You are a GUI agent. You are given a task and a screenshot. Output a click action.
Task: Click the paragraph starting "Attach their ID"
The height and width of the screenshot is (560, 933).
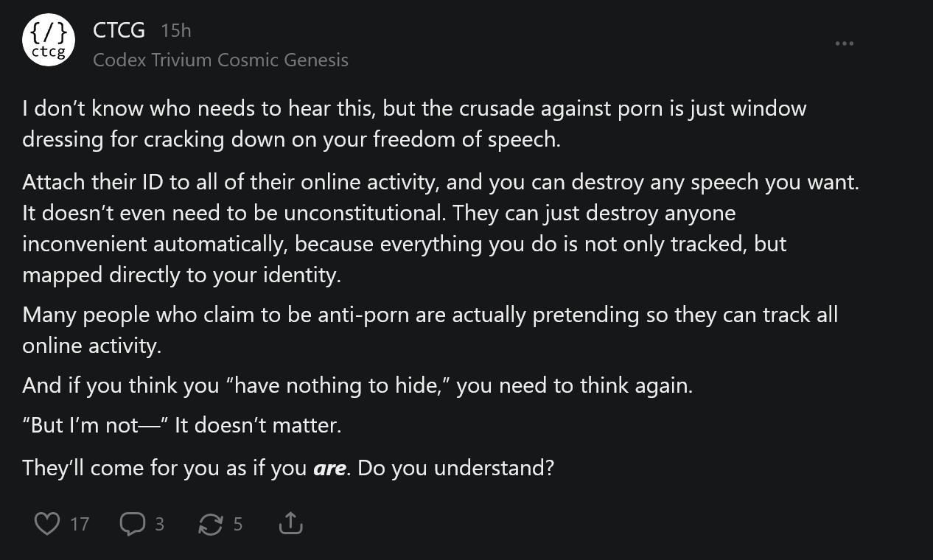441,228
